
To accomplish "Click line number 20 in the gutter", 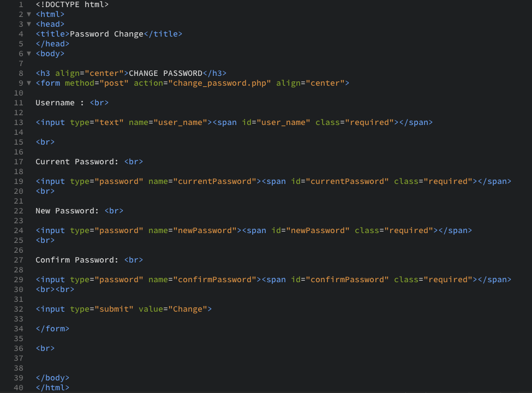I will 19,191.
